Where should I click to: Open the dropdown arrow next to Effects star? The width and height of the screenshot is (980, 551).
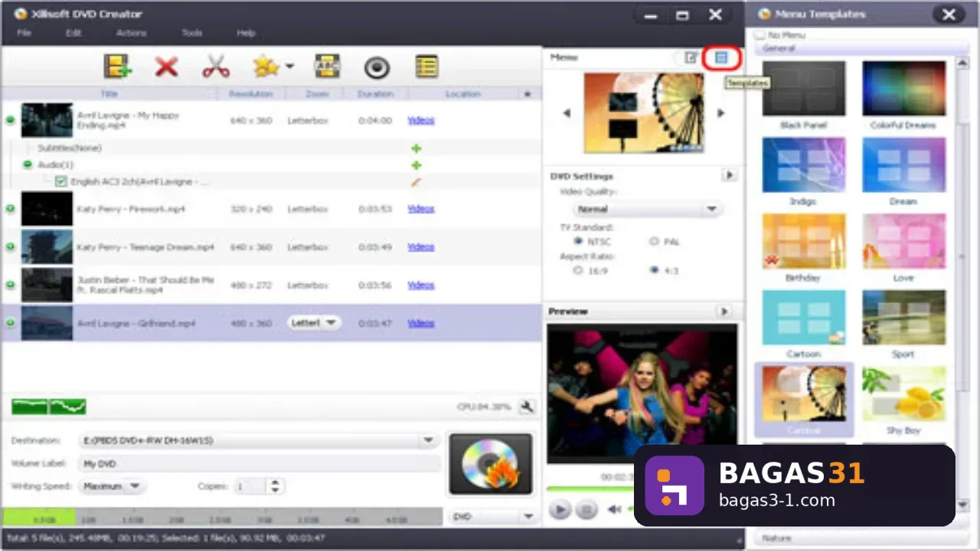[x=289, y=67]
